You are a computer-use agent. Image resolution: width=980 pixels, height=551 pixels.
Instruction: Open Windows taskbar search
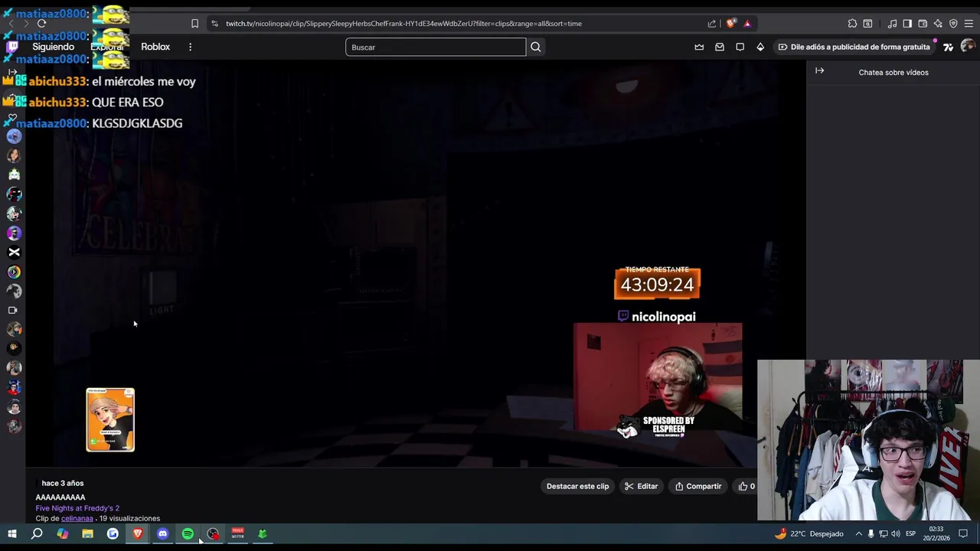point(37,533)
